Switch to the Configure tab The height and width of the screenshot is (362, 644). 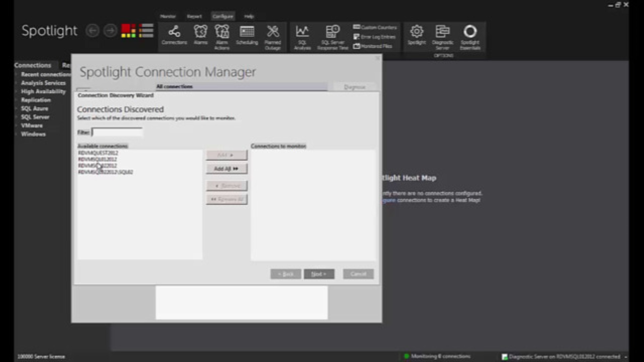(222, 16)
